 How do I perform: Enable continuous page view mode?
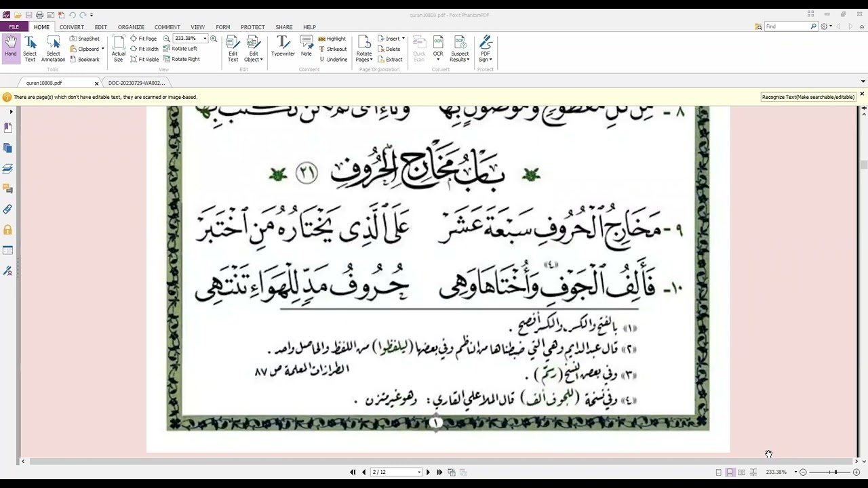pyautogui.click(x=730, y=472)
